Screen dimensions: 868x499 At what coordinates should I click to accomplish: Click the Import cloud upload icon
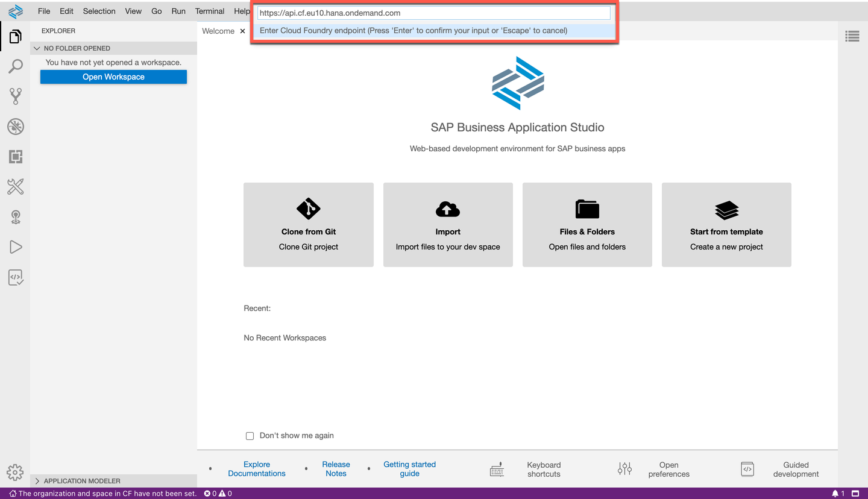pyautogui.click(x=448, y=209)
